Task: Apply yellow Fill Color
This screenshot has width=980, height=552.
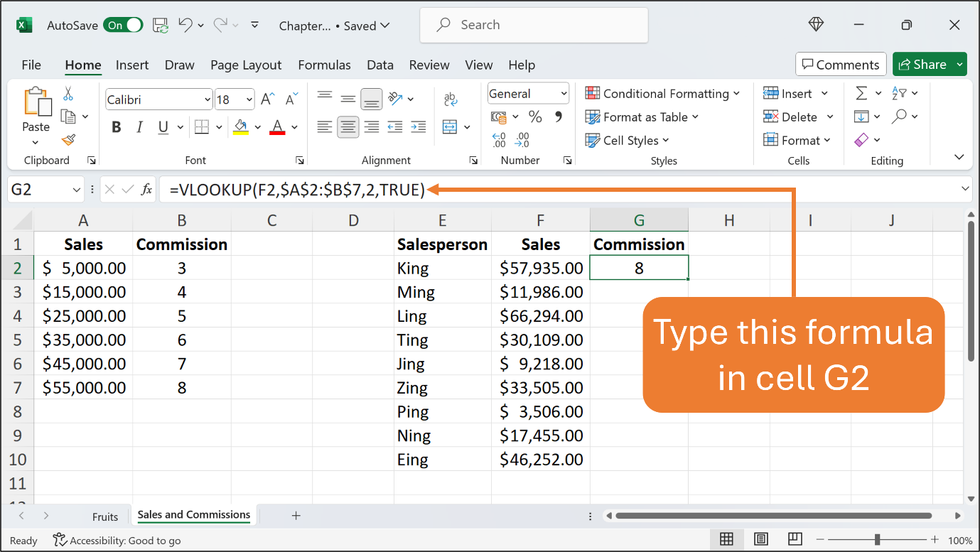Action: tap(240, 127)
